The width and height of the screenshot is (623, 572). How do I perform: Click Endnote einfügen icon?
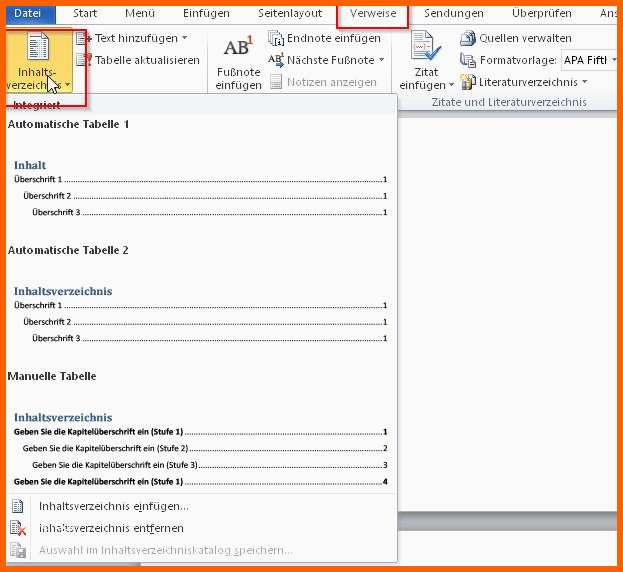276,39
